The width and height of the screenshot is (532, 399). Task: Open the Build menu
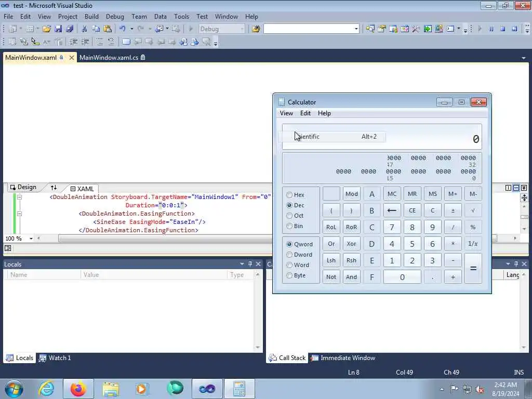[x=91, y=16]
